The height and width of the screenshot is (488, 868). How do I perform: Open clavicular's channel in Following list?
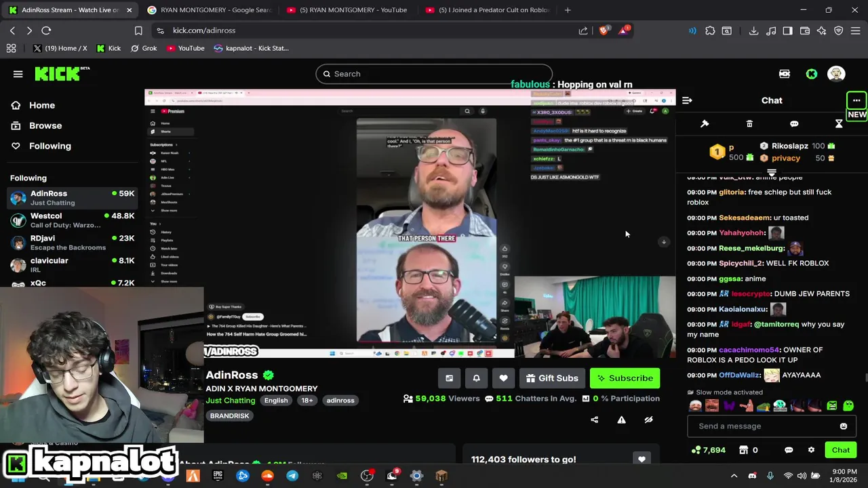point(72,265)
